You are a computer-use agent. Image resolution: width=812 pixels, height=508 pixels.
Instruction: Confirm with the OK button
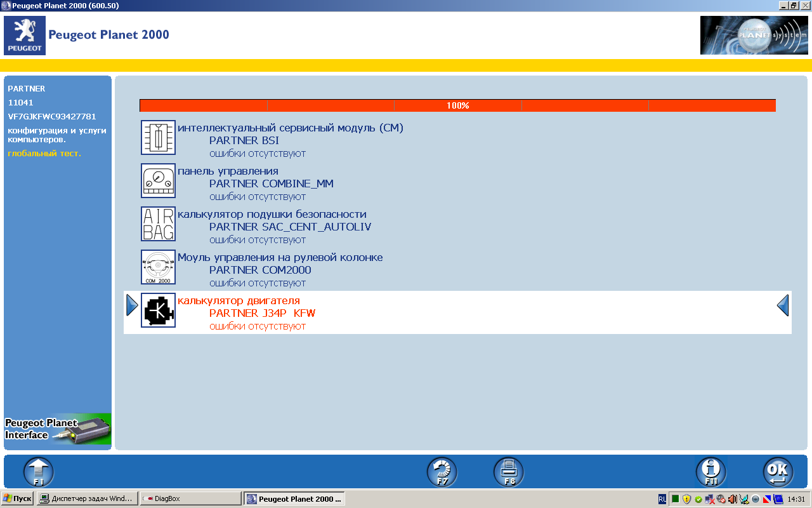coord(778,472)
